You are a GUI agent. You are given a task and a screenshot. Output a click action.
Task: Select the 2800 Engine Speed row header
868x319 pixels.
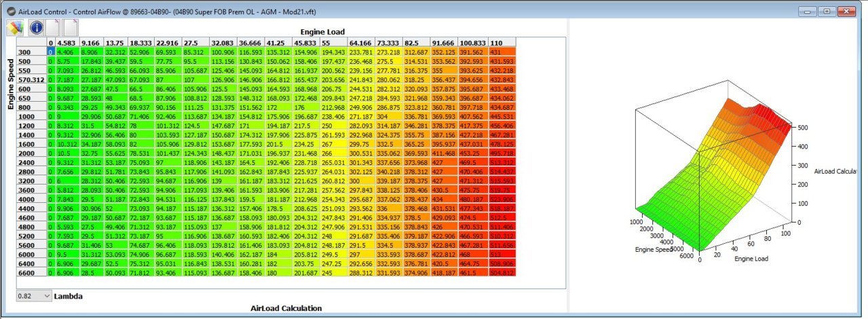coord(31,173)
